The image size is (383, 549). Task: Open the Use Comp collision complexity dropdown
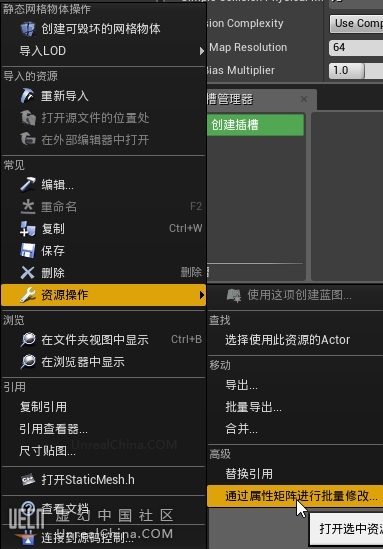[x=356, y=23]
